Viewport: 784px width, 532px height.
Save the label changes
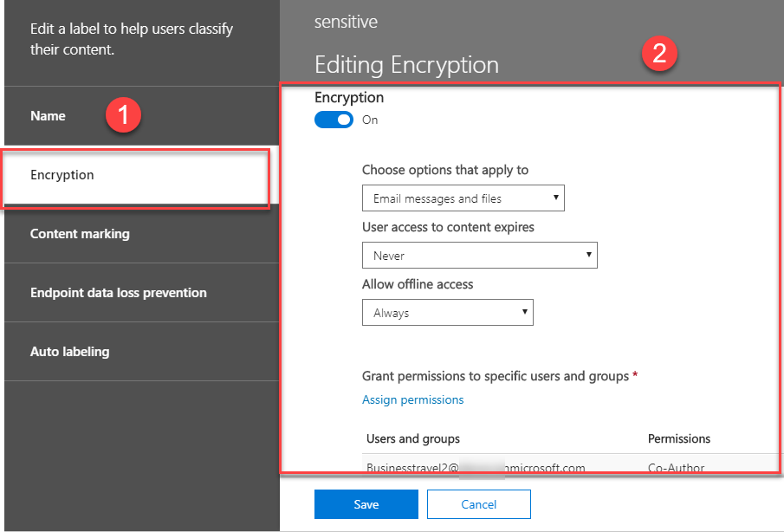coord(366,504)
